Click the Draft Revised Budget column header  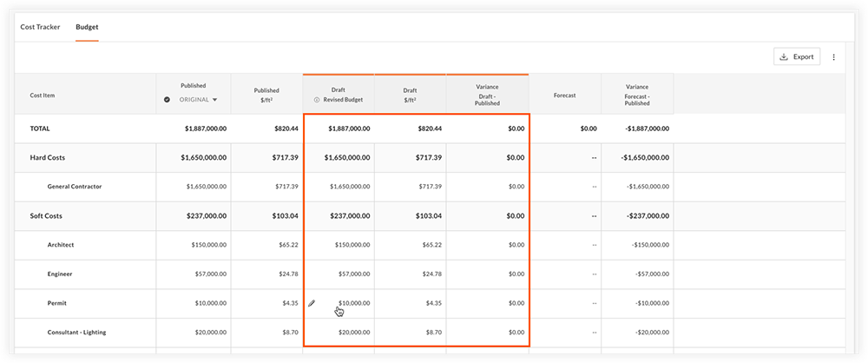339,95
